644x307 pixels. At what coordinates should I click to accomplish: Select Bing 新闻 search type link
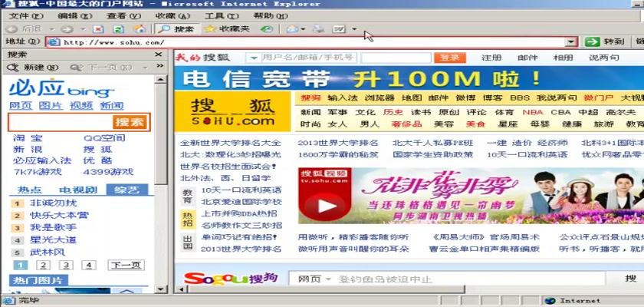[x=112, y=106]
